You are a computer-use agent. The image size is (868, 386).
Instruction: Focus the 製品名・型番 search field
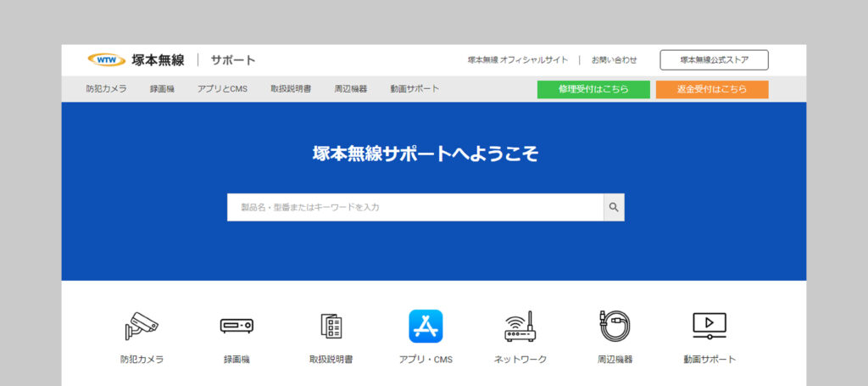tap(415, 207)
